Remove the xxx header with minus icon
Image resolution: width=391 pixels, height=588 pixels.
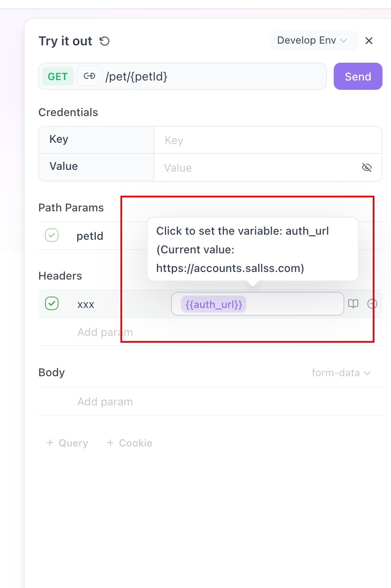click(x=372, y=304)
